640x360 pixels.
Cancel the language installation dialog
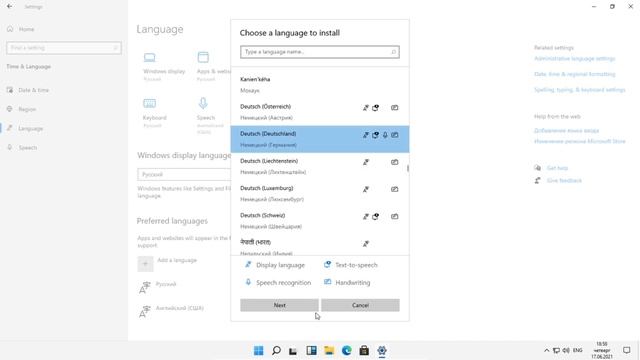pyautogui.click(x=360, y=305)
